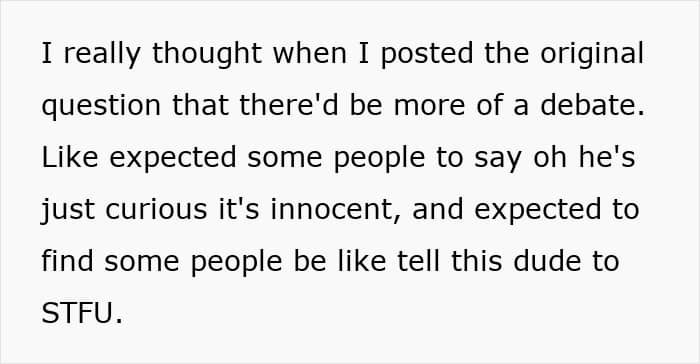
Task: Click the word "Like" starting the third line
Action: [70, 157]
